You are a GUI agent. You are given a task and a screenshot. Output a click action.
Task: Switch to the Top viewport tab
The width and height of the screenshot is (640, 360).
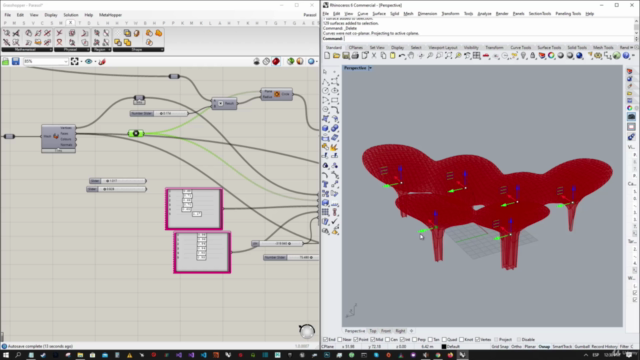373,331
